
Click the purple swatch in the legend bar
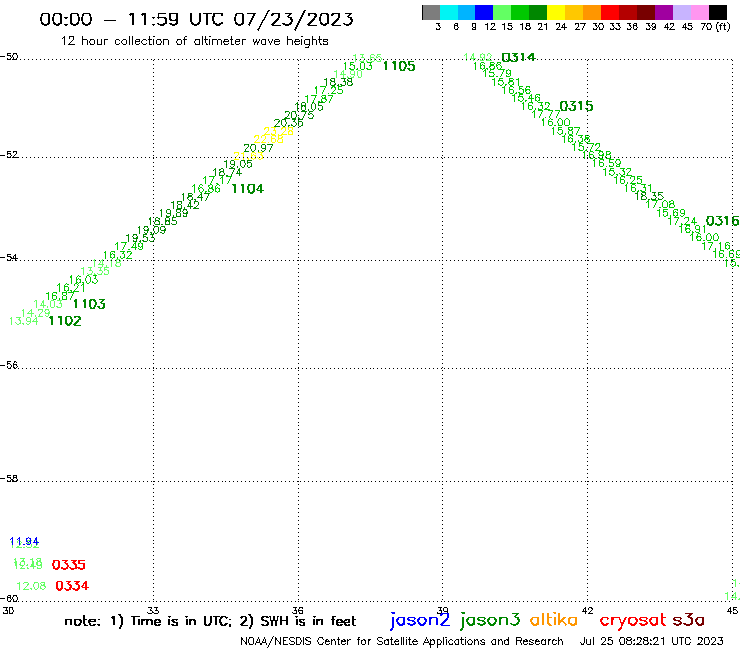[x=664, y=12]
